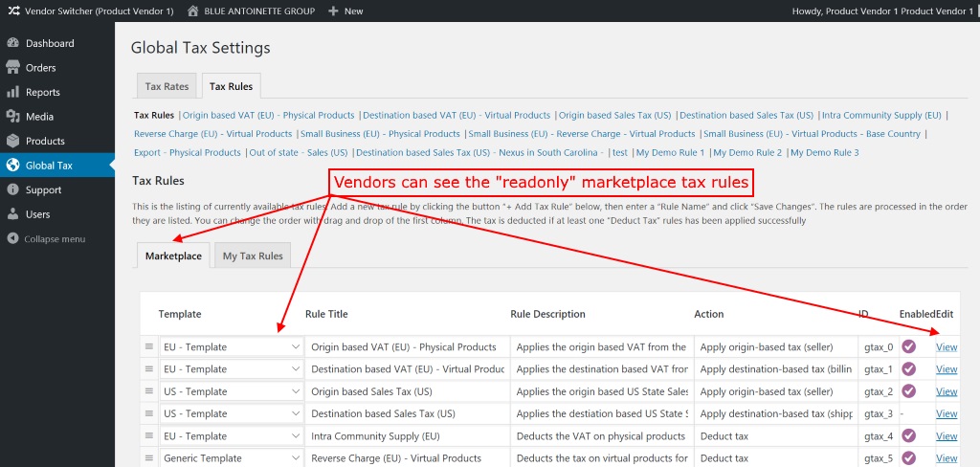
Task: Toggle enabled checkmark for gtax_1
Action: click(908, 368)
